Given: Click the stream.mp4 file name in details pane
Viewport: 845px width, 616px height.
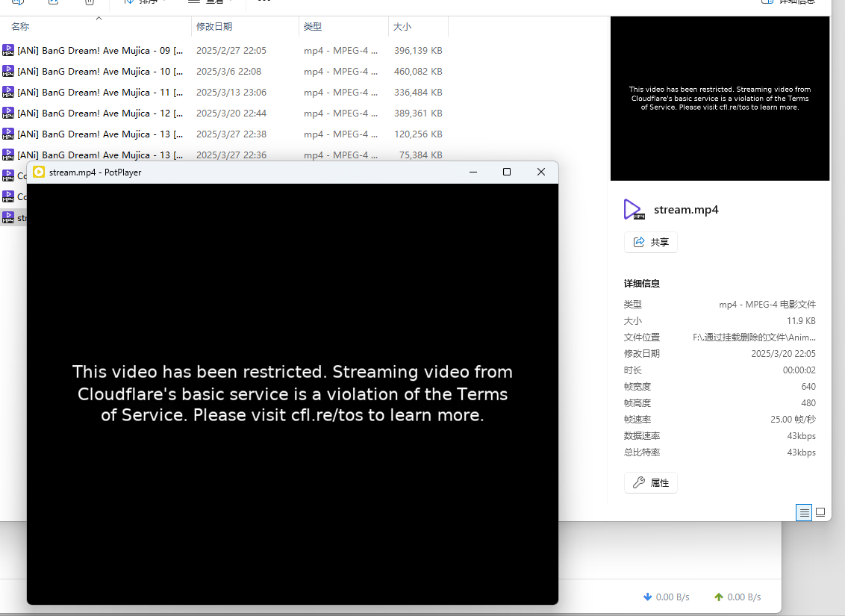Looking at the screenshot, I should [x=686, y=210].
